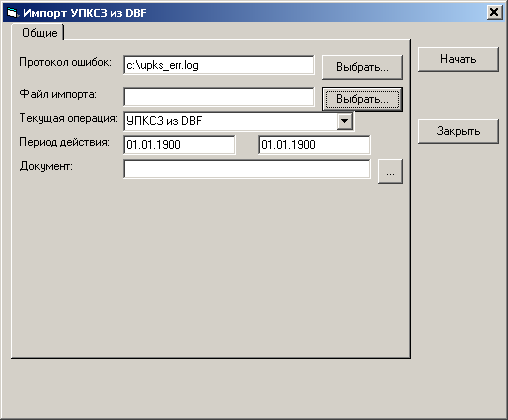Click into the Файл импорта field
The image size is (508, 420).
pos(219,97)
